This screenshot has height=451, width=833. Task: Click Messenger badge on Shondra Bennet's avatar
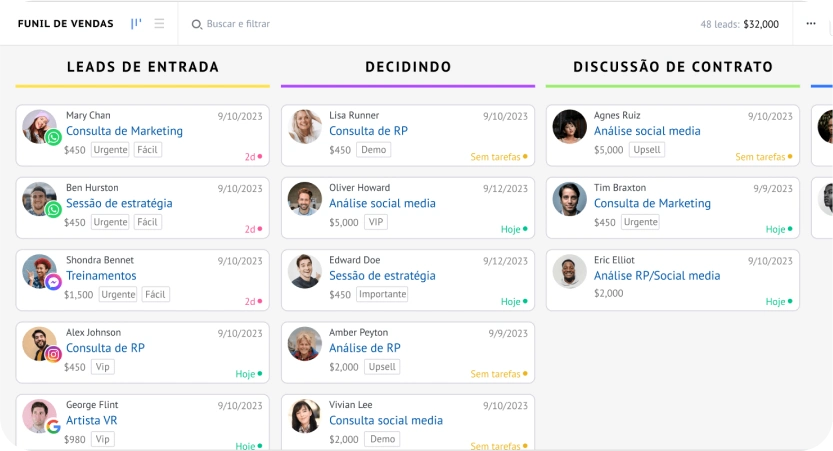point(54,282)
